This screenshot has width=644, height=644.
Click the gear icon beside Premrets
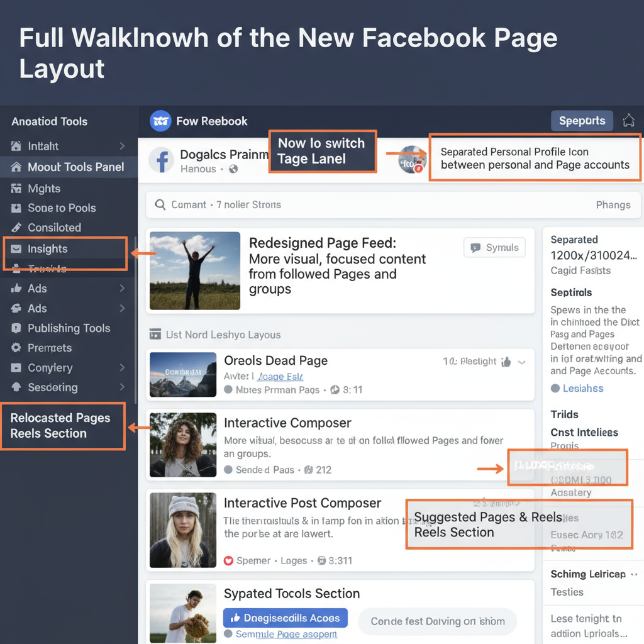point(16,348)
